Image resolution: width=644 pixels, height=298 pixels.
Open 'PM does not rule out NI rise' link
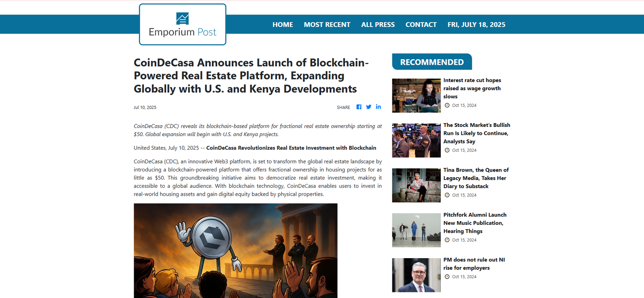point(474,264)
